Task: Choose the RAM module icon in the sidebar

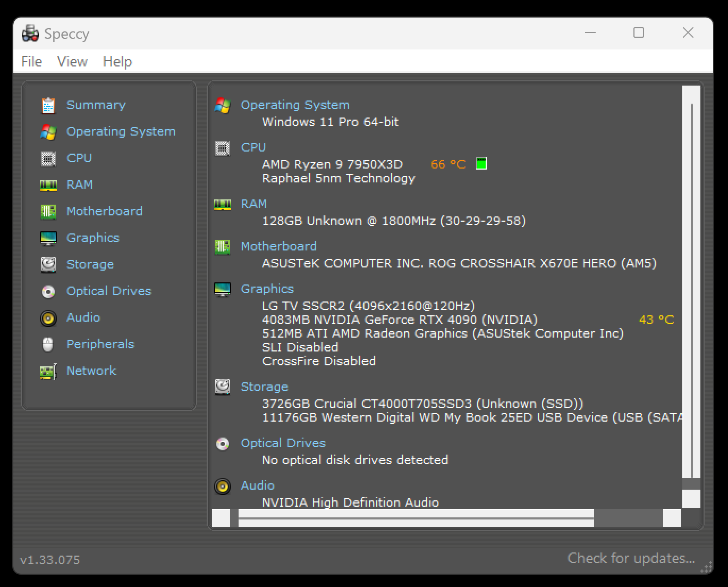Action: pos(48,185)
